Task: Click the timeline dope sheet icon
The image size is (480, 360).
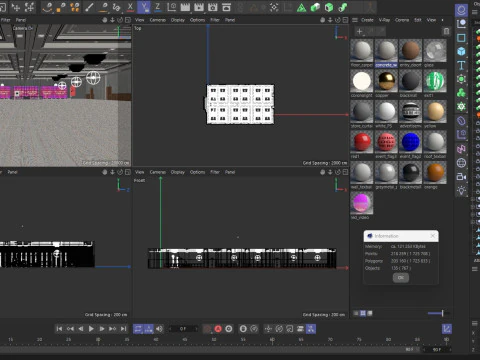Action: tap(447, 329)
